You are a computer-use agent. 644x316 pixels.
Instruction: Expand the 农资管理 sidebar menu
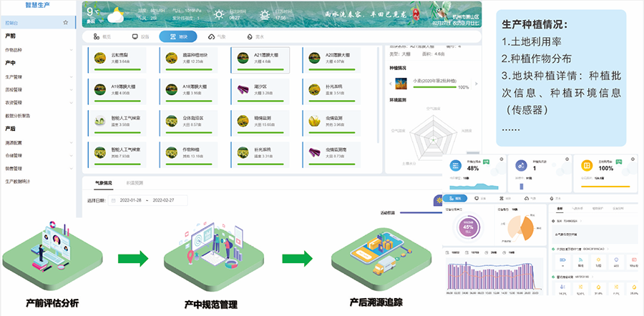coord(38,102)
